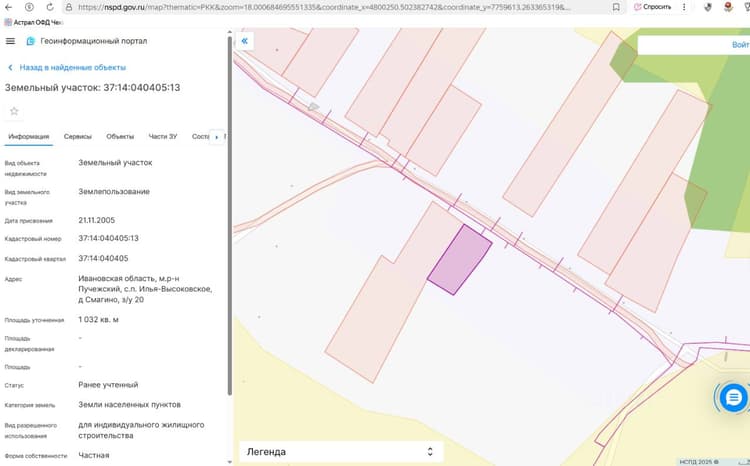Viewport: 750px width, 466px height.
Task: Click the Спросить button in browser toolbar
Action: coord(652,7)
